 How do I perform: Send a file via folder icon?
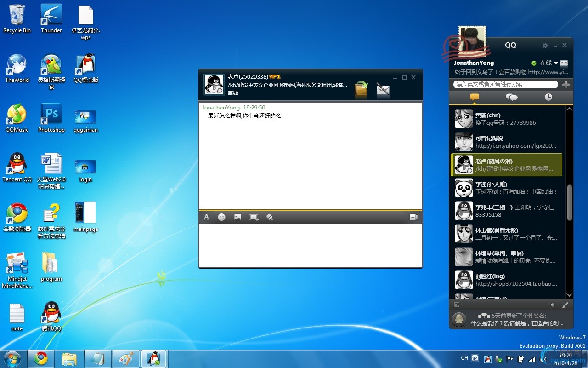tap(362, 89)
